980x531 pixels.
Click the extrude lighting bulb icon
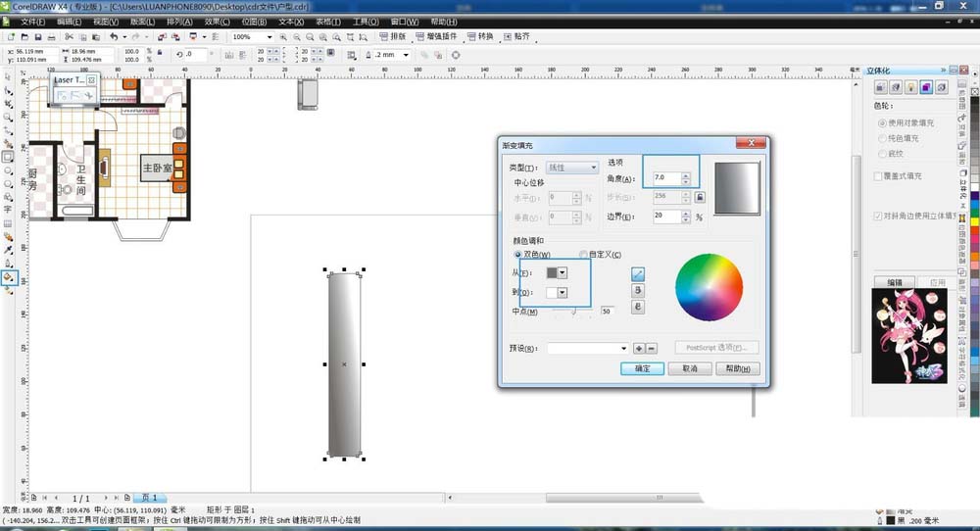910,87
